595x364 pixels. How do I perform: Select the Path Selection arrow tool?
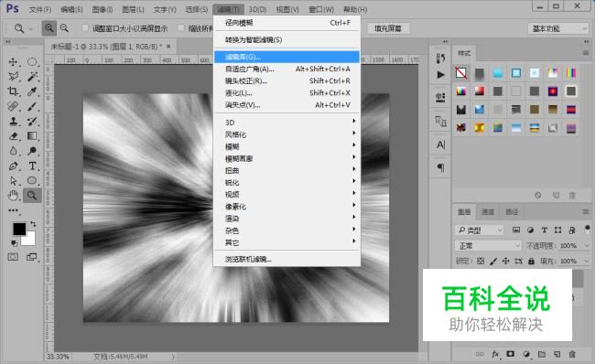[13, 180]
